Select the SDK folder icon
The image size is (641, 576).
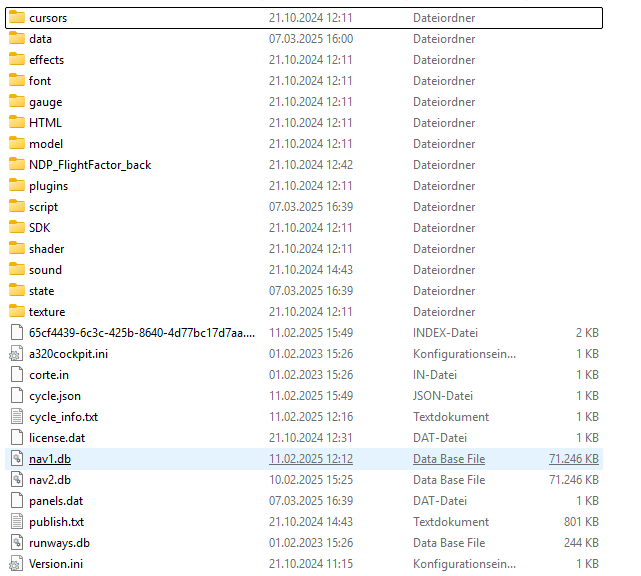click(17, 227)
